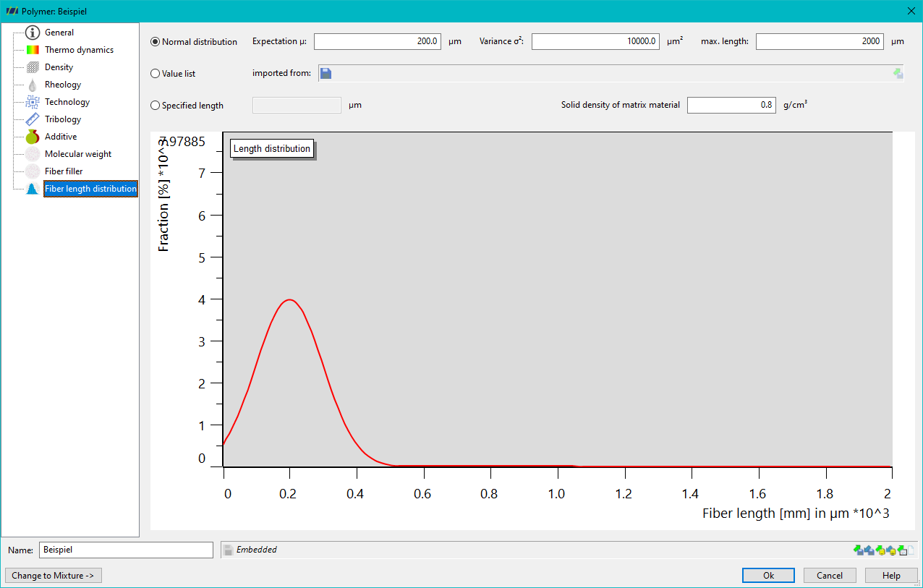Select Molecular weight in the tree
Screen dimensions: 923x588
[x=78, y=154]
